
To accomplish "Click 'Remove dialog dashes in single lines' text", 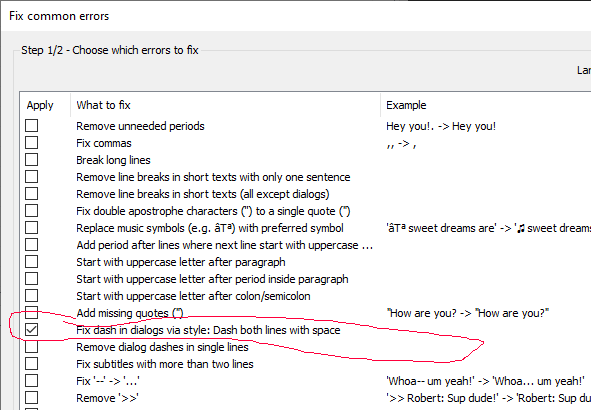I will pyautogui.click(x=162, y=347).
